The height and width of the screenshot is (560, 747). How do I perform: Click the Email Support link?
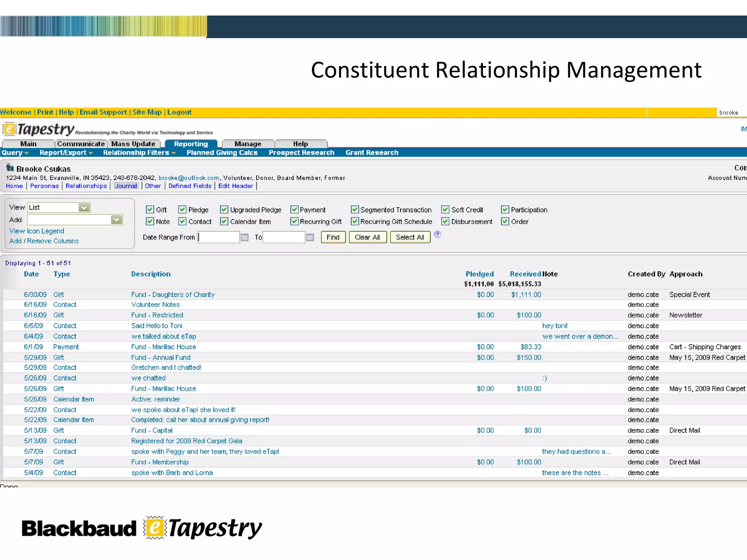point(103,112)
